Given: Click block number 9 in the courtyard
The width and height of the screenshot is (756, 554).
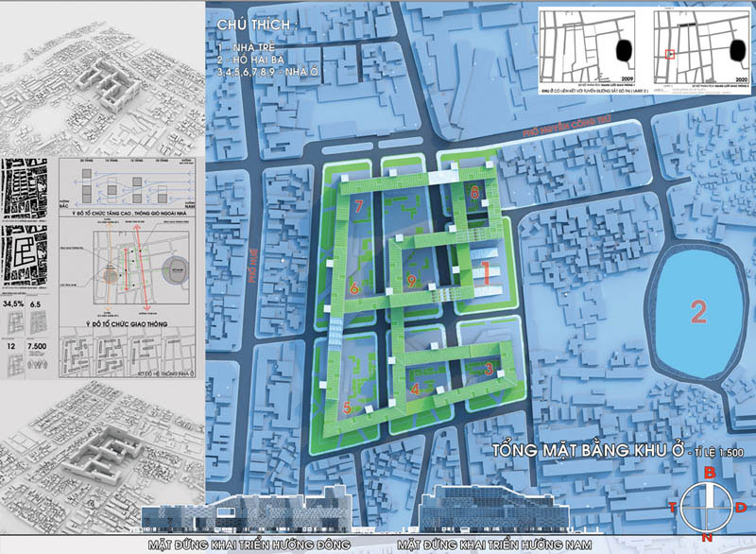Looking at the screenshot, I should tap(411, 281).
